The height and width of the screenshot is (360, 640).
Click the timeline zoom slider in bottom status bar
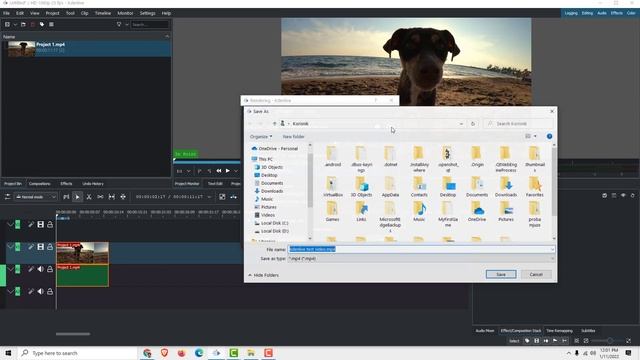(x=607, y=340)
